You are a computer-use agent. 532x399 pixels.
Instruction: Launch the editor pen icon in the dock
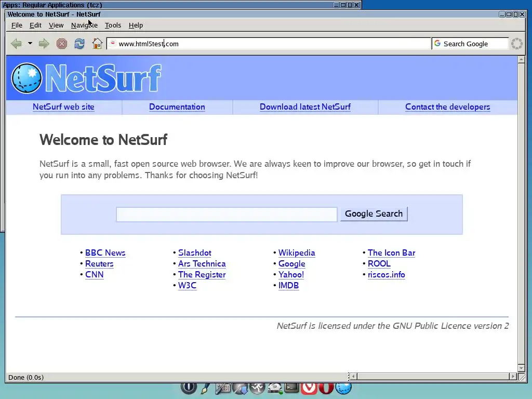(205, 388)
